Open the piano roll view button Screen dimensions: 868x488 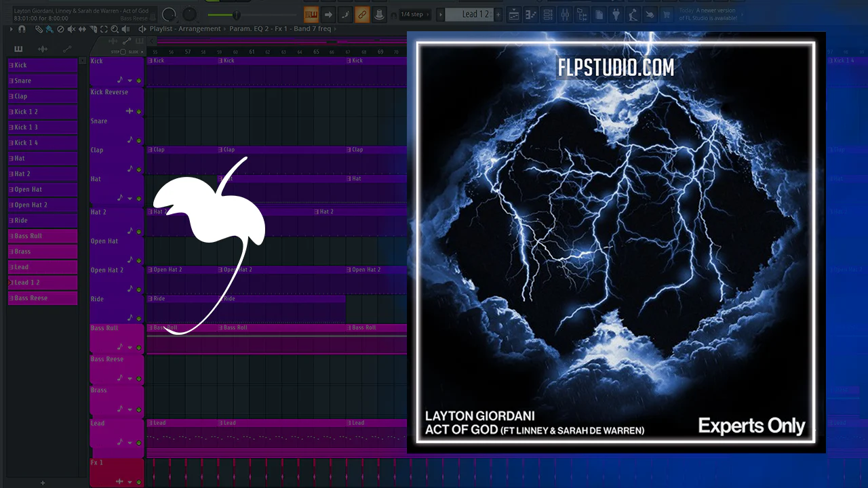(311, 14)
